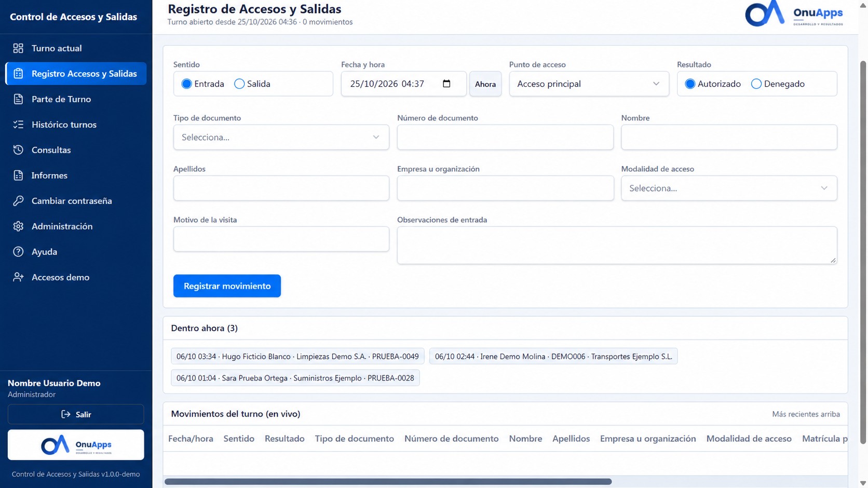Click the OnuApps logo in the header
This screenshot has width=868, height=488.
click(x=794, y=13)
